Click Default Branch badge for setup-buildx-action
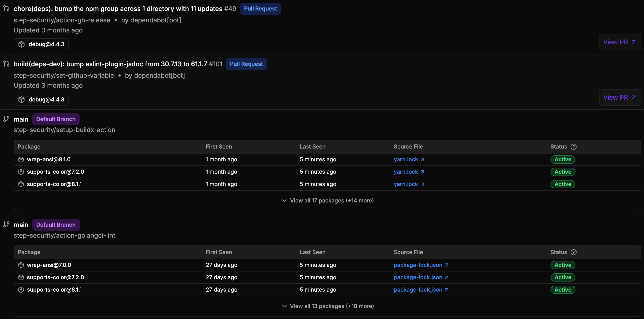This screenshot has height=319, width=644. [56, 119]
